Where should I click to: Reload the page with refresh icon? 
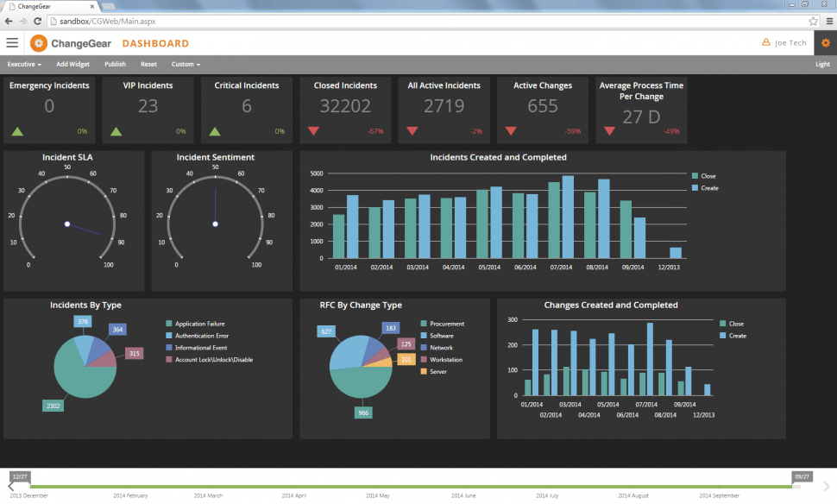[x=37, y=22]
